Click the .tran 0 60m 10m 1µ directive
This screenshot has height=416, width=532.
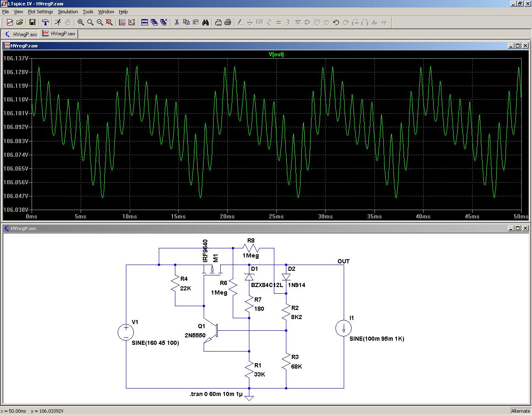pos(216,394)
